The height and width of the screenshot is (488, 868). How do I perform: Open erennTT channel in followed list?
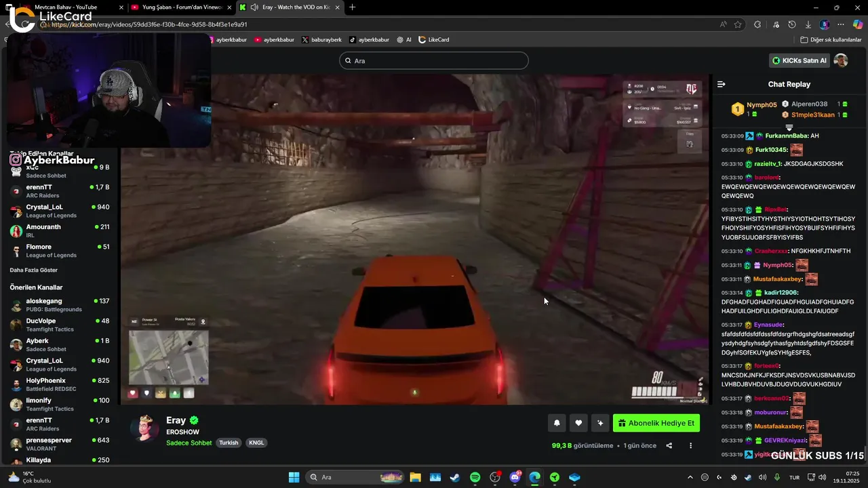(60, 191)
